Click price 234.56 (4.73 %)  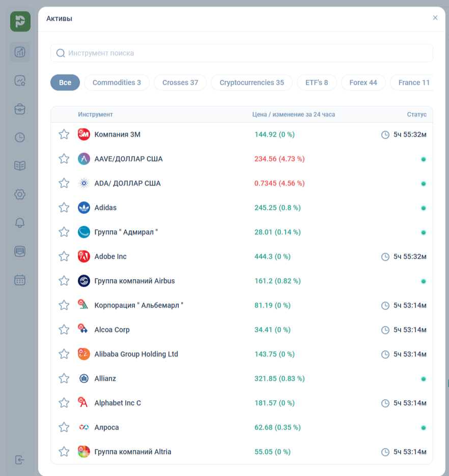tap(279, 159)
